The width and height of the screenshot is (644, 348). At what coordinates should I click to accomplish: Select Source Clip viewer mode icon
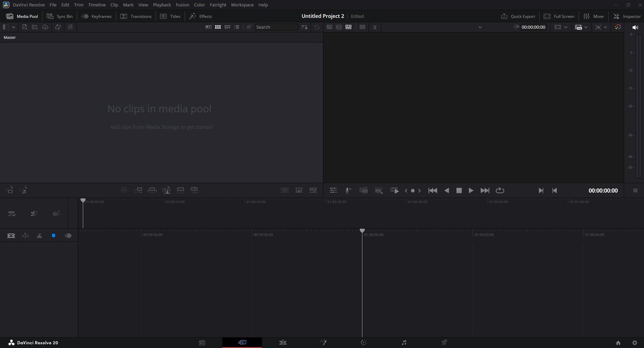(330, 27)
